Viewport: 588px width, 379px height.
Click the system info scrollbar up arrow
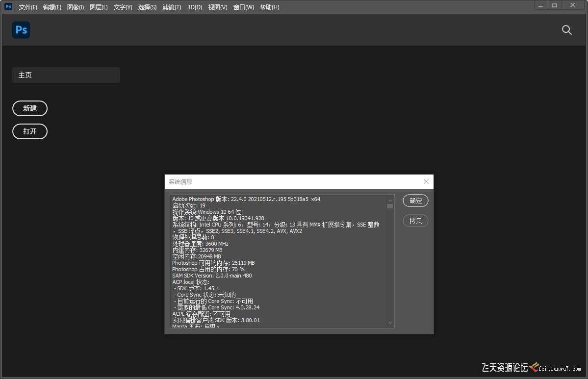390,200
